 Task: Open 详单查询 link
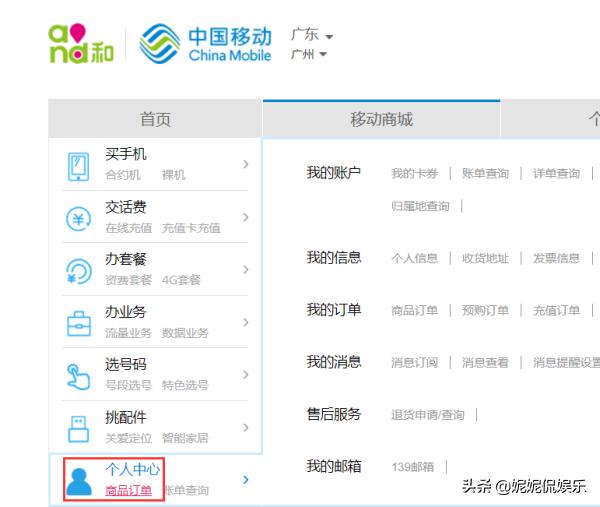tap(556, 173)
